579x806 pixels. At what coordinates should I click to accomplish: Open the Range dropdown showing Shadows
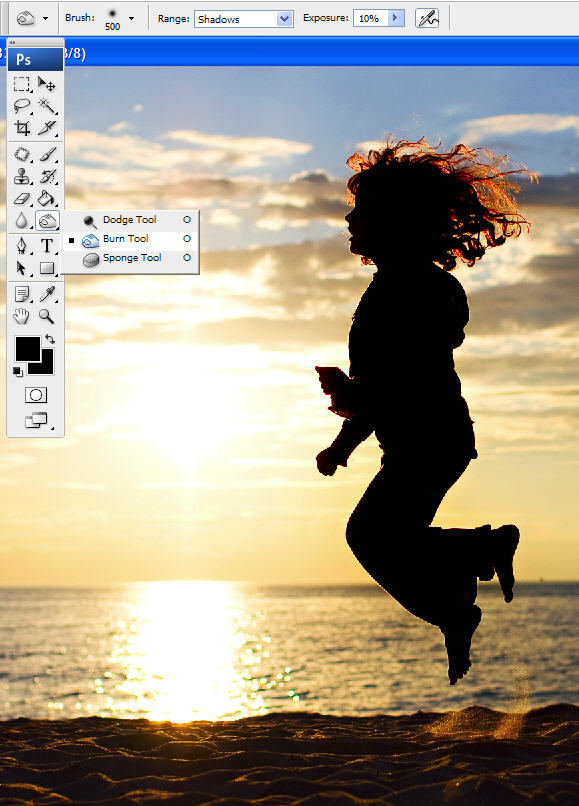[x=244, y=19]
